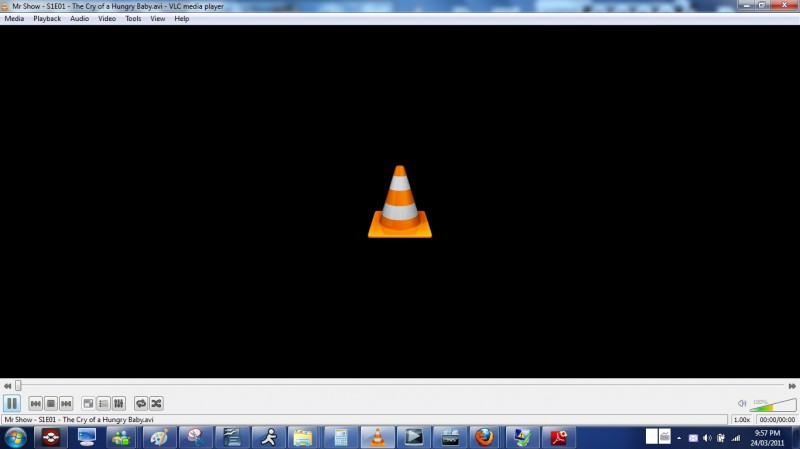Viewport: 800px width, 449px height.
Task: Open Paint palette icon in taskbar
Action: 159,438
